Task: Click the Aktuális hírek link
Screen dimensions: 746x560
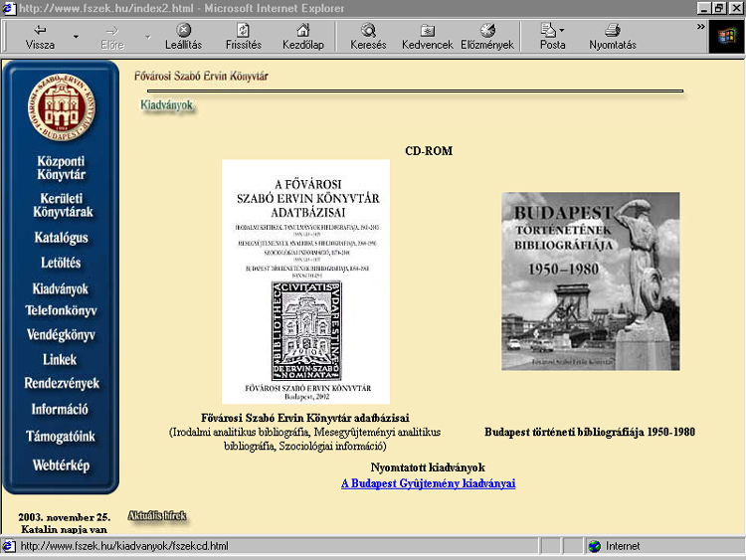Action: [157, 516]
